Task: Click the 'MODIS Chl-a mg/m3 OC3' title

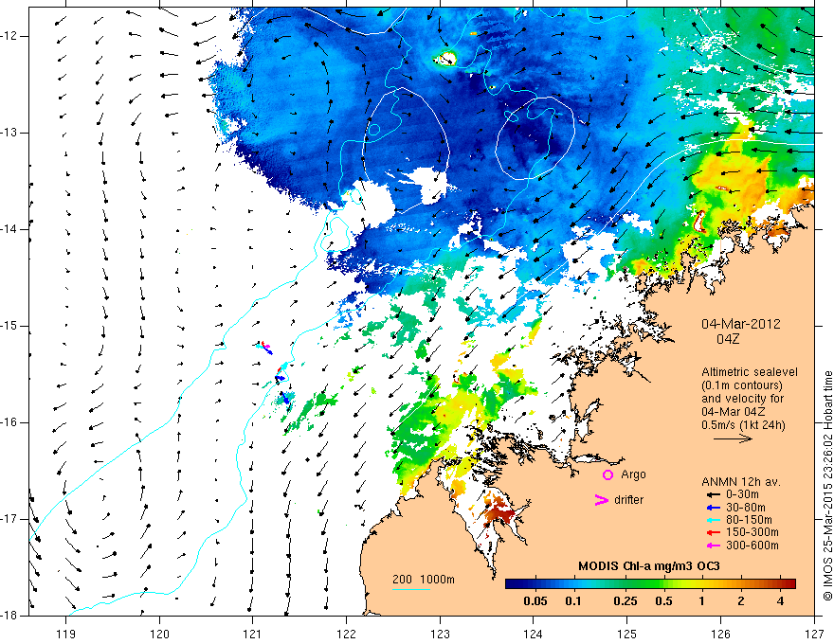Action: tap(649, 566)
